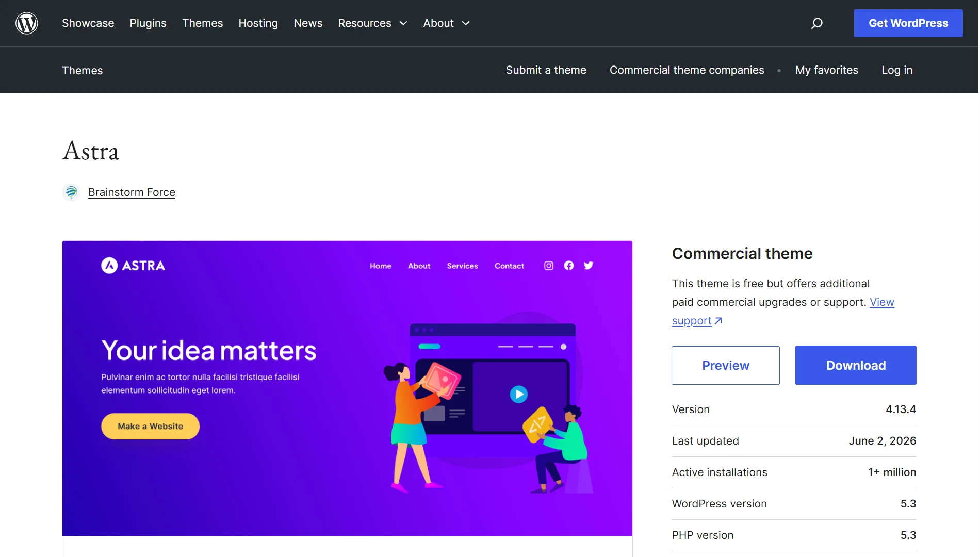Click the play button in the Astra illustration
The height and width of the screenshot is (557, 980).
point(519,395)
